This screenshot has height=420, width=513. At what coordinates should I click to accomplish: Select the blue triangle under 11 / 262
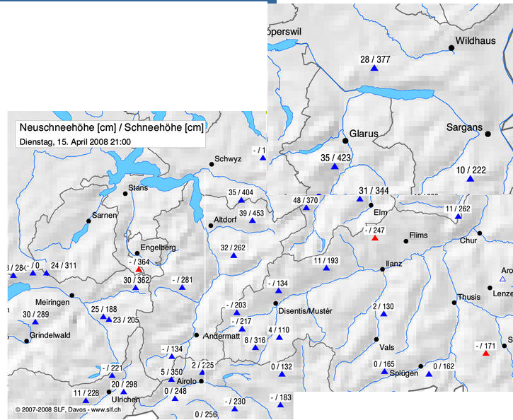[x=458, y=216]
